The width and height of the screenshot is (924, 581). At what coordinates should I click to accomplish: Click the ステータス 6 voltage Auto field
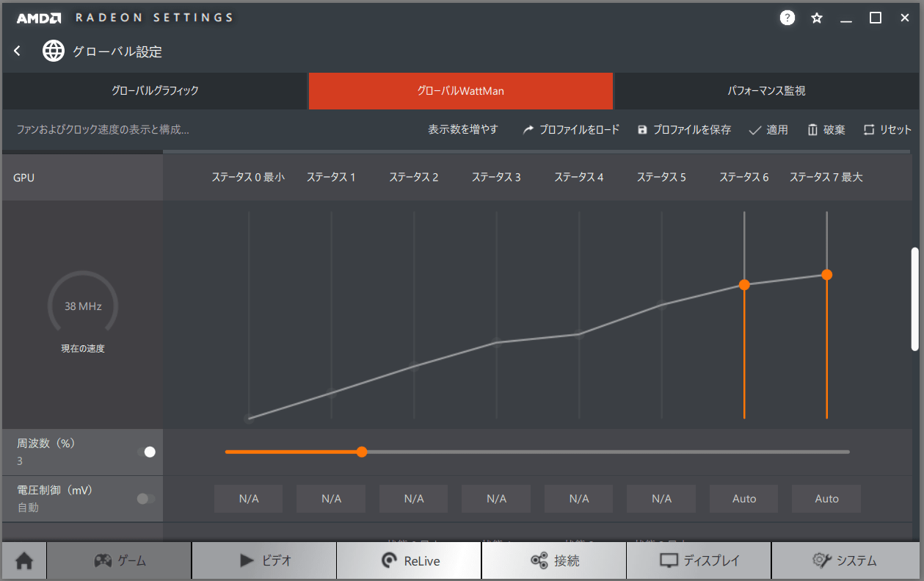tap(744, 499)
